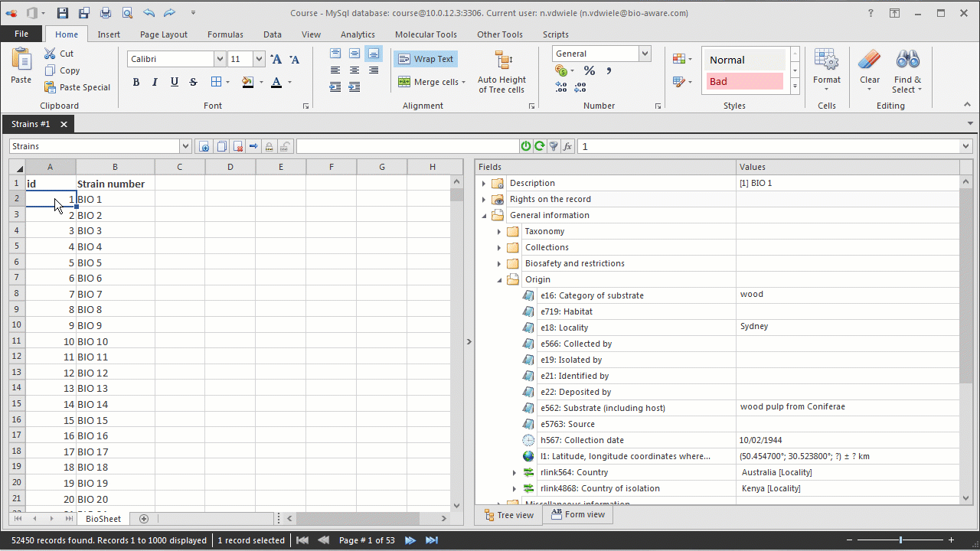This screenshot has height=551, width=980.
Task: Click the Auto Height of Tree cells icon
Action: [502, 61]
